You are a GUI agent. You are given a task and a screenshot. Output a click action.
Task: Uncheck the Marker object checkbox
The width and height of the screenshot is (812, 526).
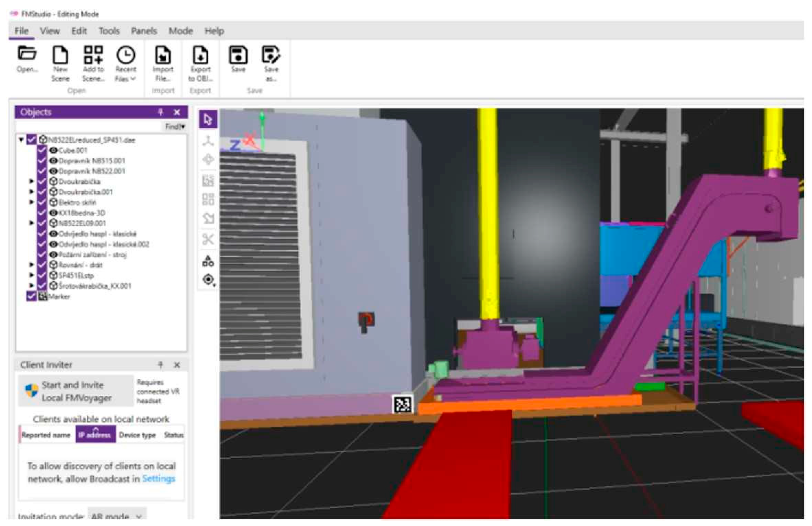tap(31, 296)
